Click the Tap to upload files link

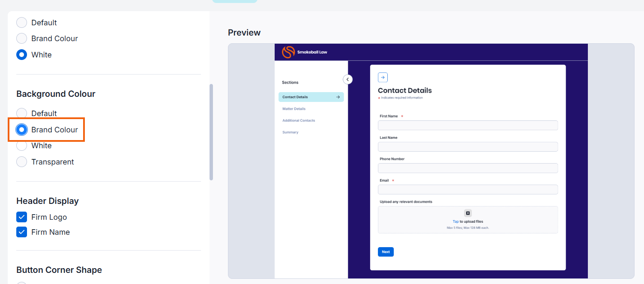click(468, 221)
